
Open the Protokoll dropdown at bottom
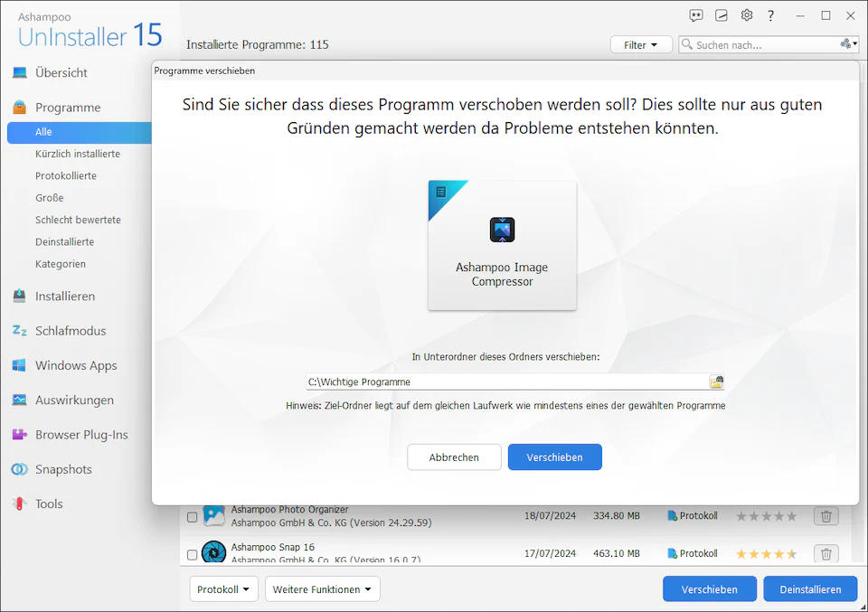click(223, 589)
